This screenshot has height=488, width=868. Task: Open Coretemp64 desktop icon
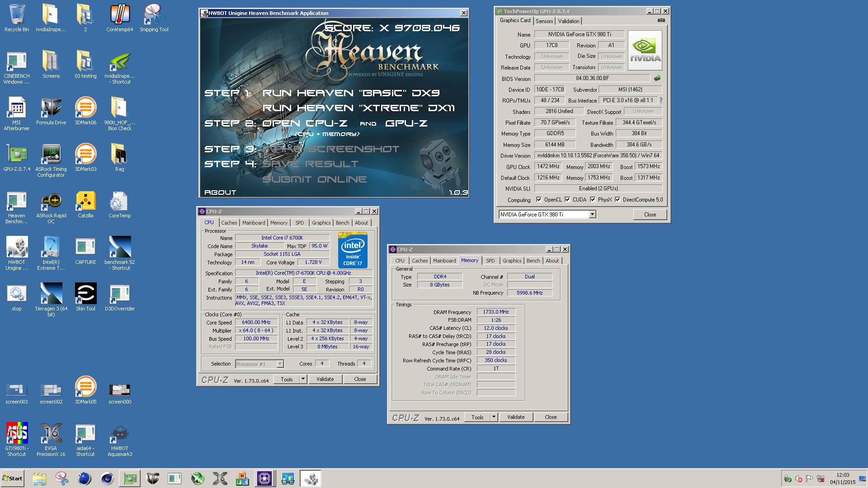pyautogui.click(x=120, y=18)
